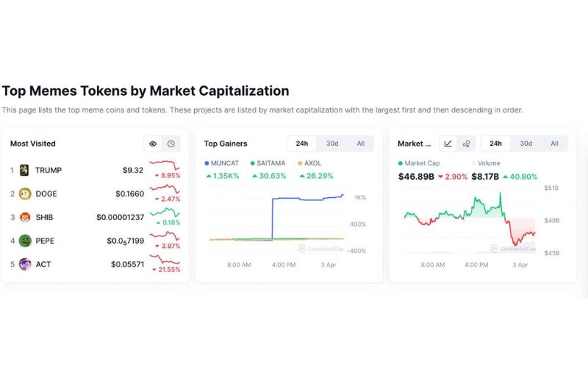Choose All range in Market panel
Screen dimensions: 588x368
point(554,144)
